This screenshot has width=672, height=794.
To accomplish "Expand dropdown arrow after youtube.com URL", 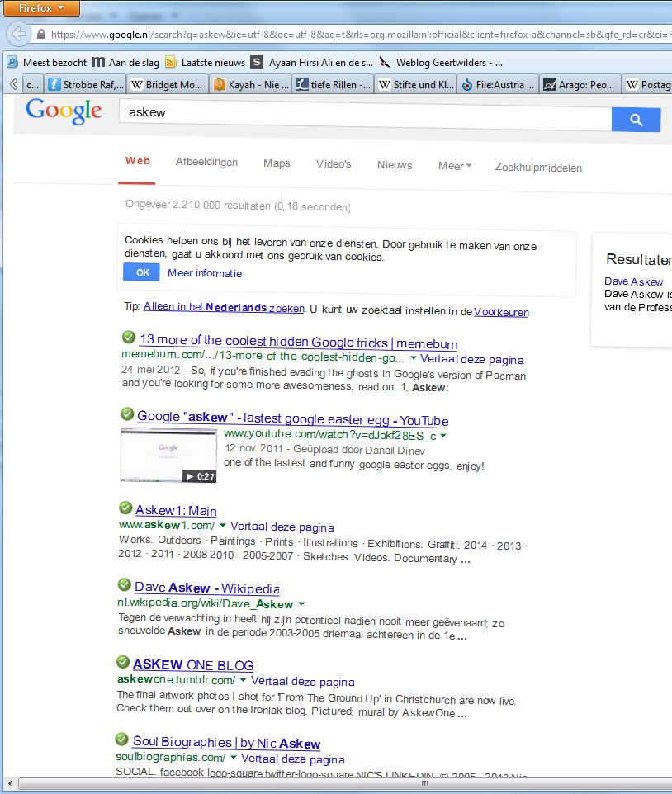I will pyautogui.click(x=443, y=436).
